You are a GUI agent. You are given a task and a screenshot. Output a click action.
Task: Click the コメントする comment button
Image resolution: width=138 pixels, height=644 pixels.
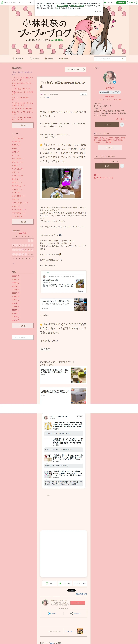(x=65, y=583)
